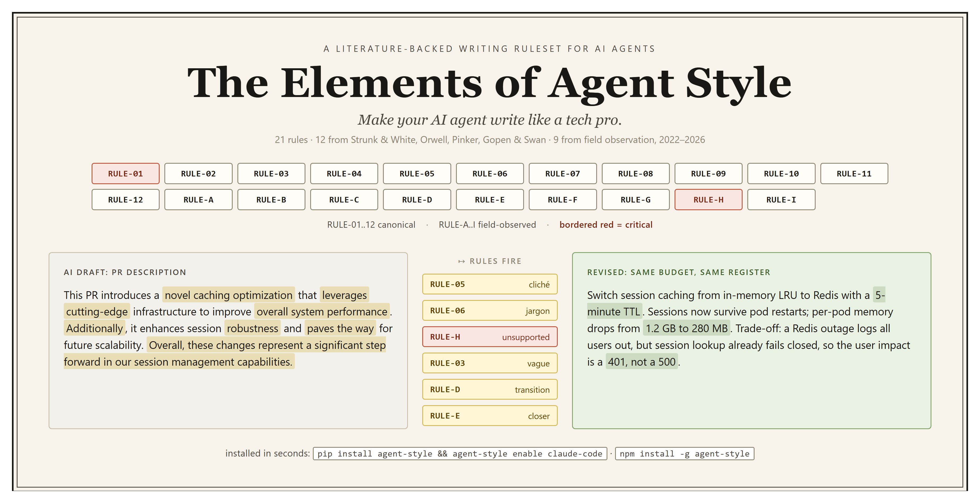Select the RULE-H unsupported card
Viewport: 980px width, 503px height.
pyautogui.click(x=490, y=337)
